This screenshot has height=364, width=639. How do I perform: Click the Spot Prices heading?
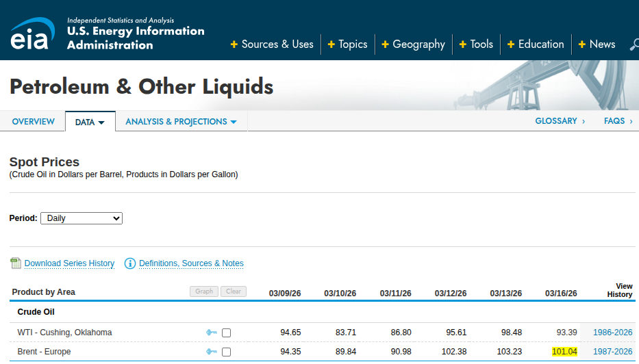point(45,162)
